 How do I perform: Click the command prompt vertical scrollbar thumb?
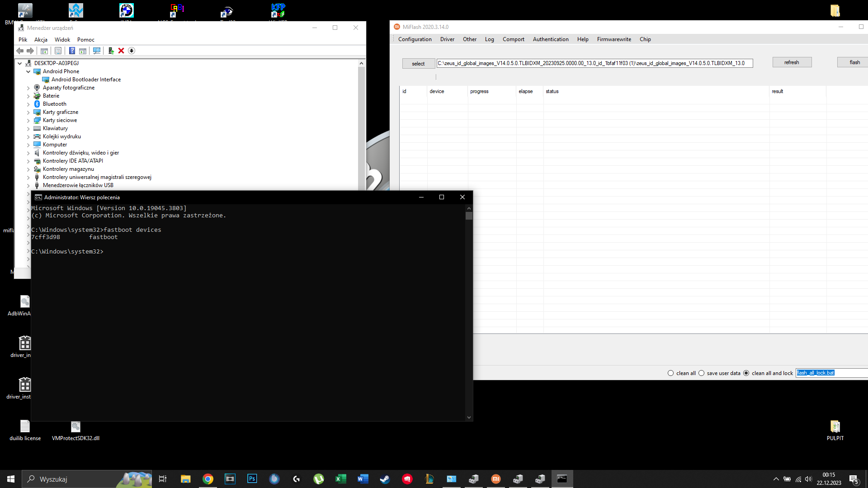pos(469,216)
